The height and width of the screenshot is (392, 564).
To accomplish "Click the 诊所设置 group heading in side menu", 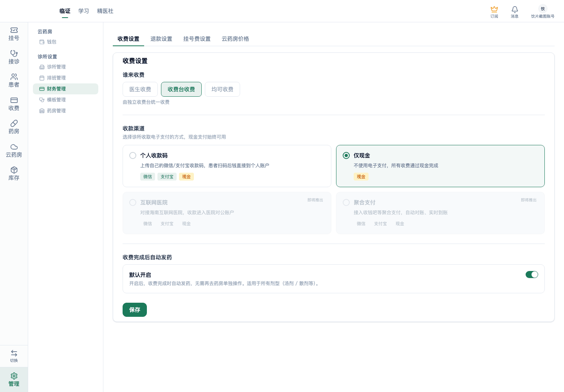I will [x=47, y=57].
